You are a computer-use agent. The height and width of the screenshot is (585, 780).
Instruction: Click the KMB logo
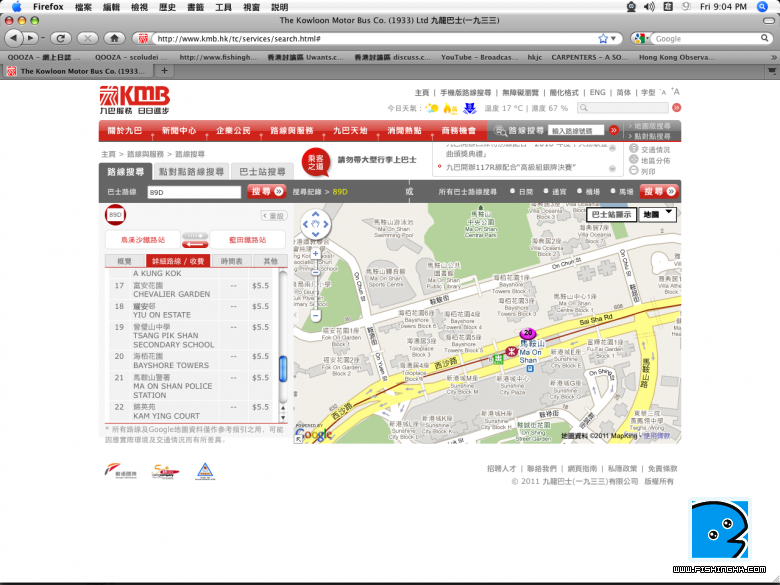[131, 100]
